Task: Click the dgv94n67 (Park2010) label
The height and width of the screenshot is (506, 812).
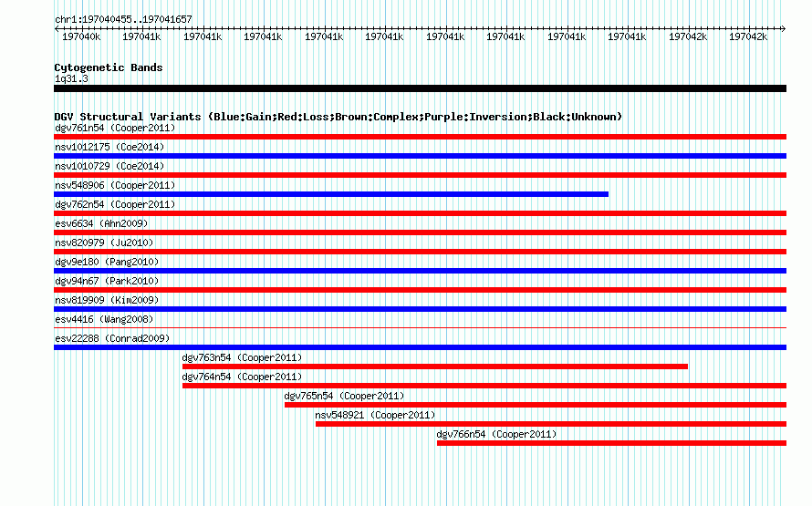Action: point(107,281)
